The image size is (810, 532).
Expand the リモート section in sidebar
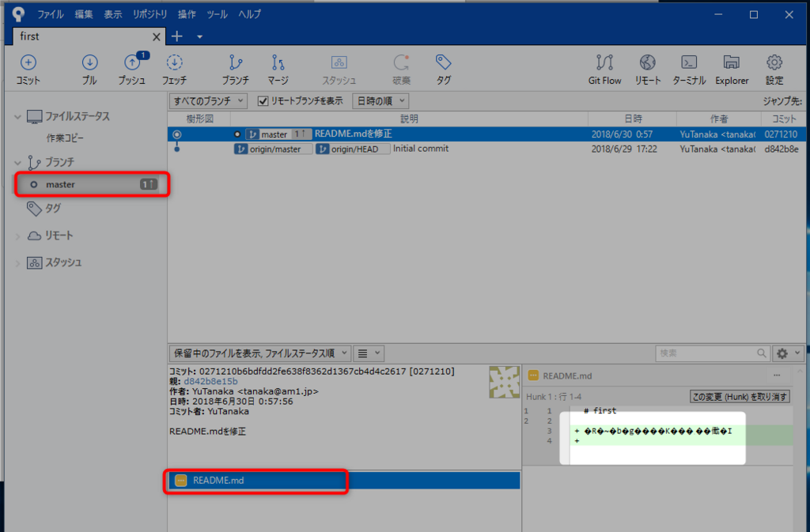click(17, 234)
